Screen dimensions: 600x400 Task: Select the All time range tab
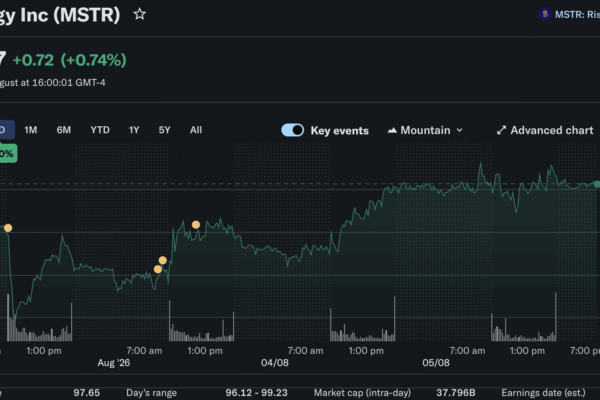pyautogui.click(x=196, y=130)
